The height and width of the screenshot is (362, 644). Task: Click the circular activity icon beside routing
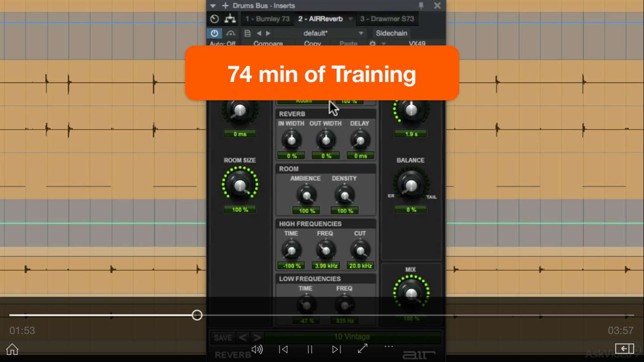coord(215,19)
